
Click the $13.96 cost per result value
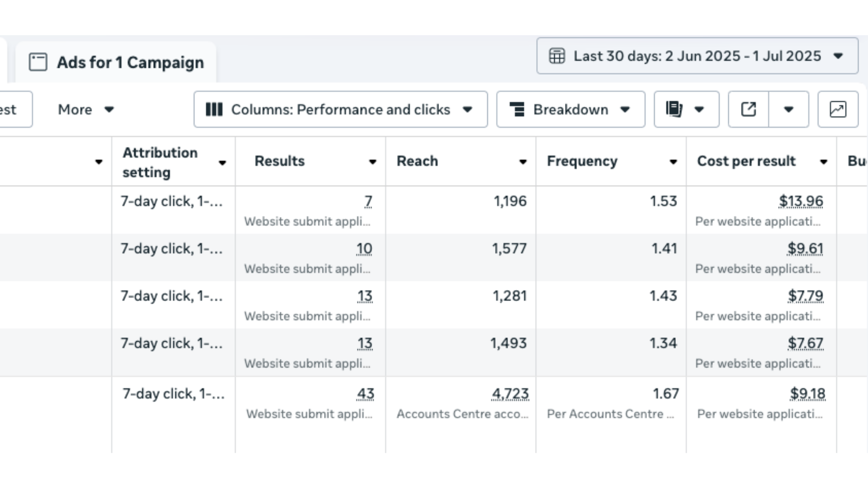pyautogui.click(x=801, y=201)
